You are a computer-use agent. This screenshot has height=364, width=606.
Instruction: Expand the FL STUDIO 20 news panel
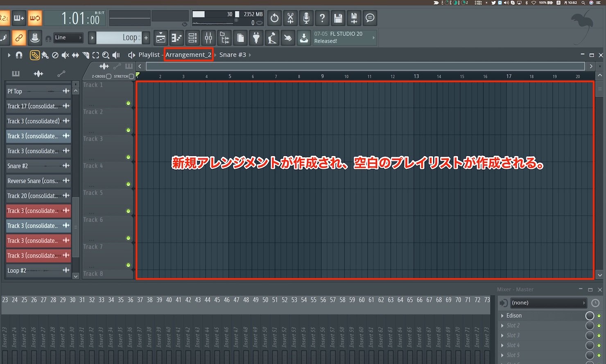tap(344, 38)
